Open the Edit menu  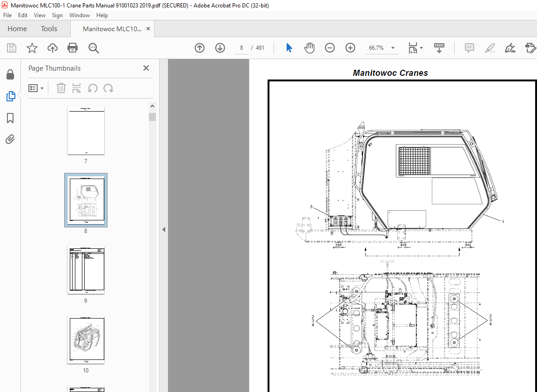[23, 15]
